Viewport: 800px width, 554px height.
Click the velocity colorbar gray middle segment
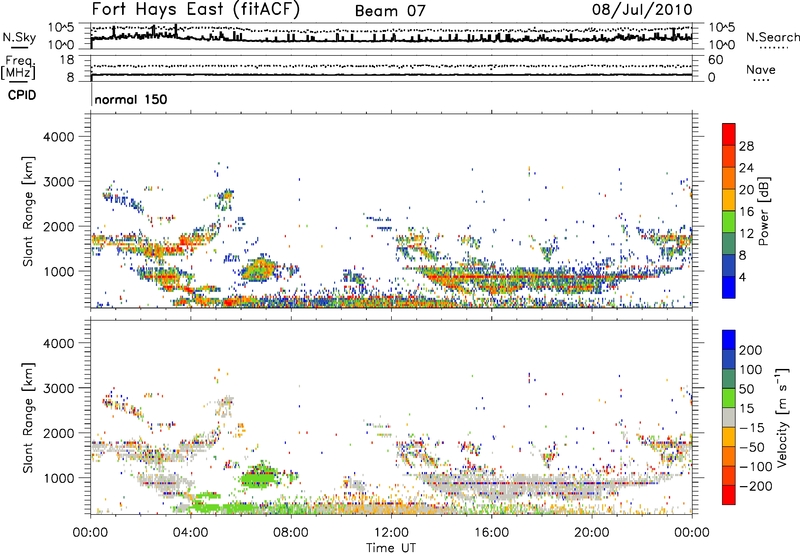(x=729, y=418)
